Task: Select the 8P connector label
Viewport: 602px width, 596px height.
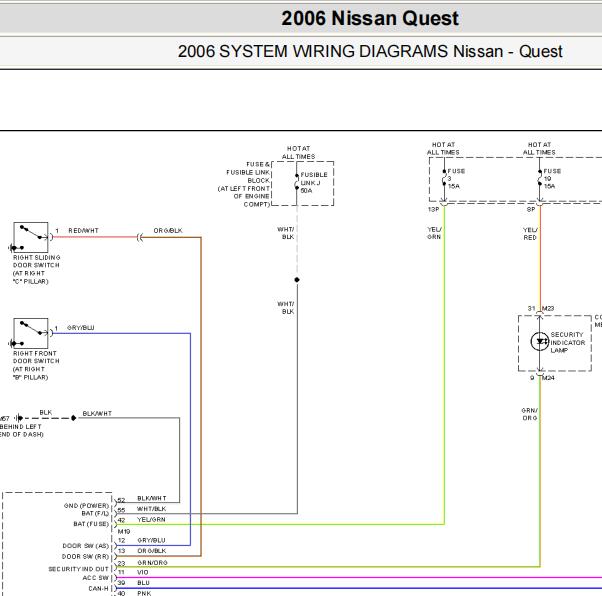Action: click(531, 209)
